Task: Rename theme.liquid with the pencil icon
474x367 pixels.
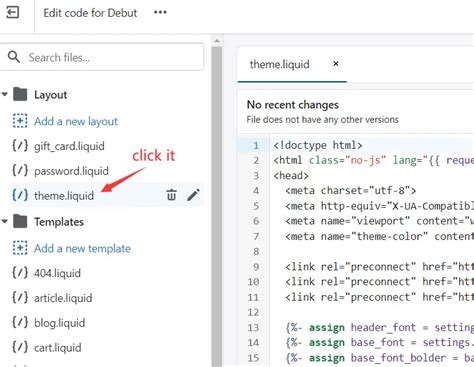Action: [193, 195]
